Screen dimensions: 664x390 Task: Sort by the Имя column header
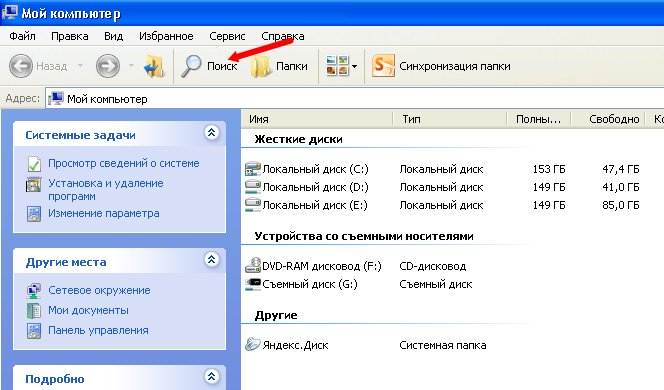(317, 119)
